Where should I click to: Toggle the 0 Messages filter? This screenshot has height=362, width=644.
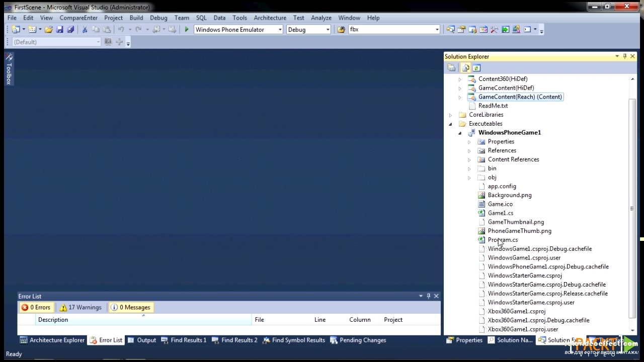tap(131, 307)
